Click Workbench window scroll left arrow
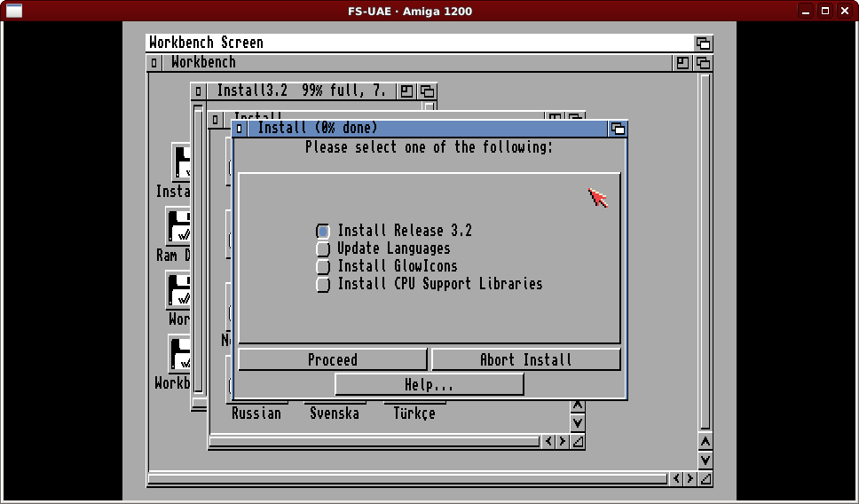Screen dimensions: 859x504 point(676,479)
